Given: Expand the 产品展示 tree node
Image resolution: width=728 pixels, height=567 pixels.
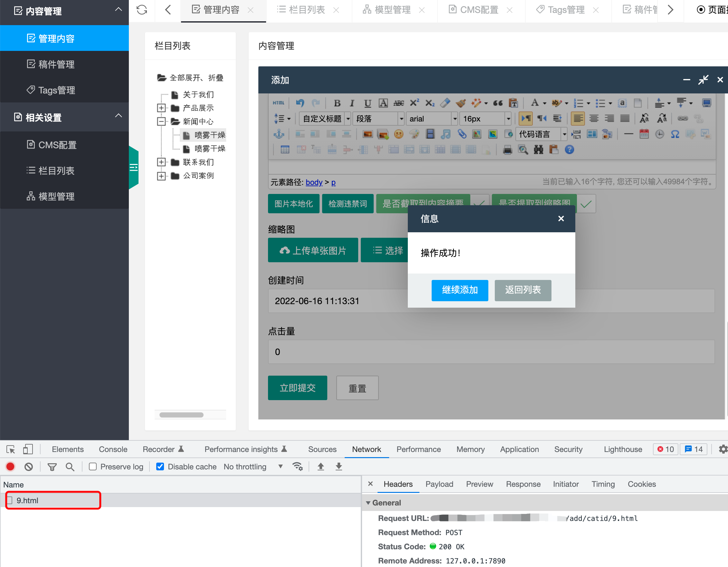Looking at the screenshot, I should [x=161, y=108].
